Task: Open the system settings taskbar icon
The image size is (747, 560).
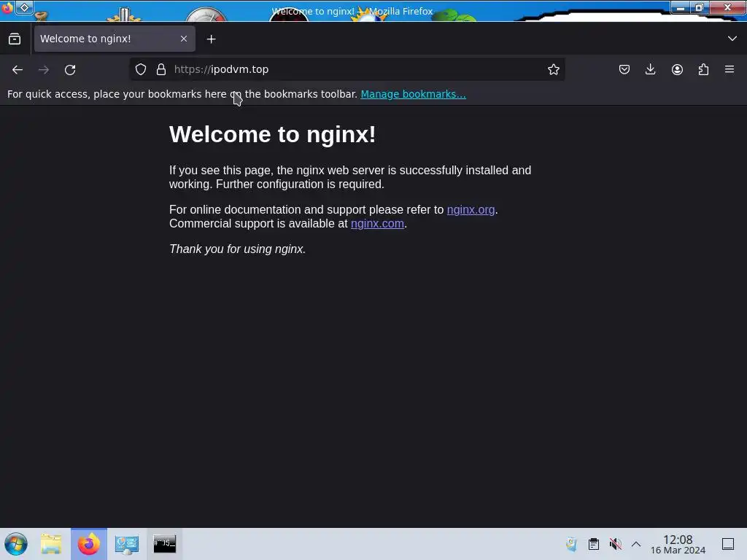Action: tap(127, 544)
